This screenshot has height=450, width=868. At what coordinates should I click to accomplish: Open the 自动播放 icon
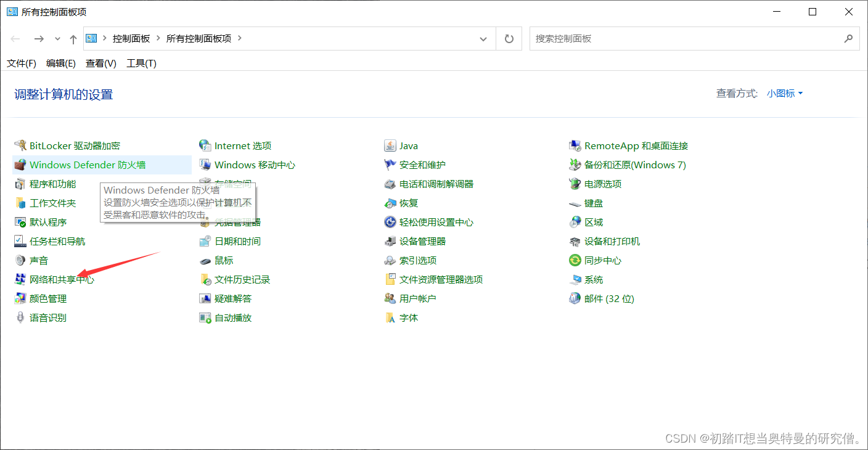205,318
